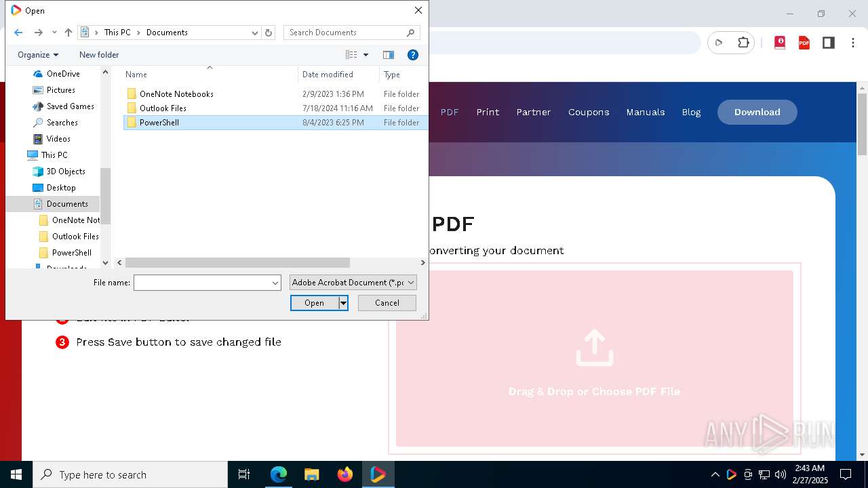Open Windows Start menu

(16, 474)
